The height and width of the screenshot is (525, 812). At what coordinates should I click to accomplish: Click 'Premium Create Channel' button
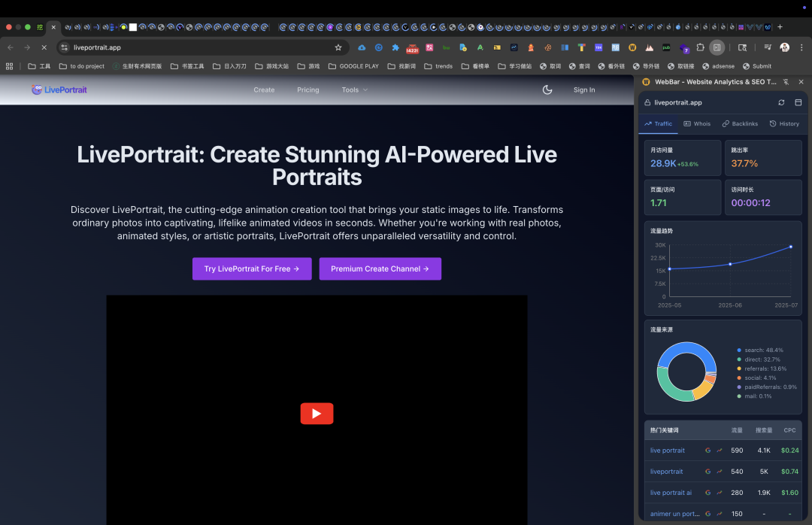pos(380,269)
